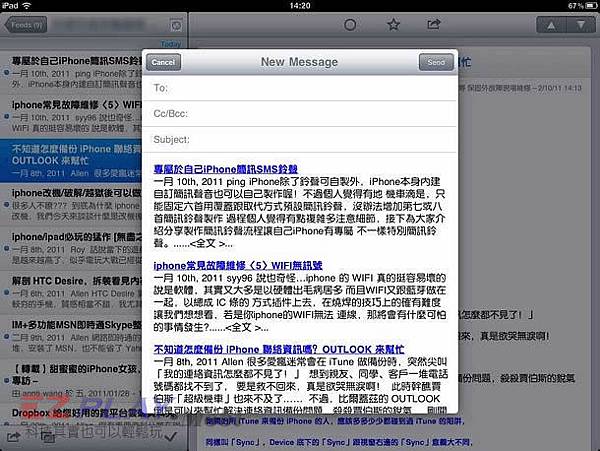This screenshot has height=451, width=600.
Task: Go back to Feeds list
Action: click(x=26, y=25)
